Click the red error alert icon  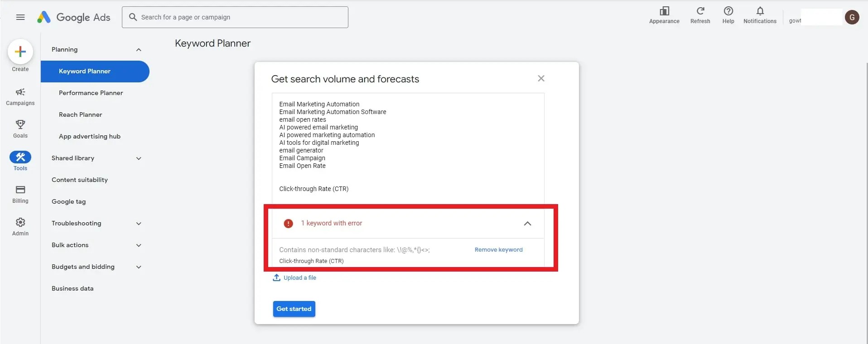point(288,224)
